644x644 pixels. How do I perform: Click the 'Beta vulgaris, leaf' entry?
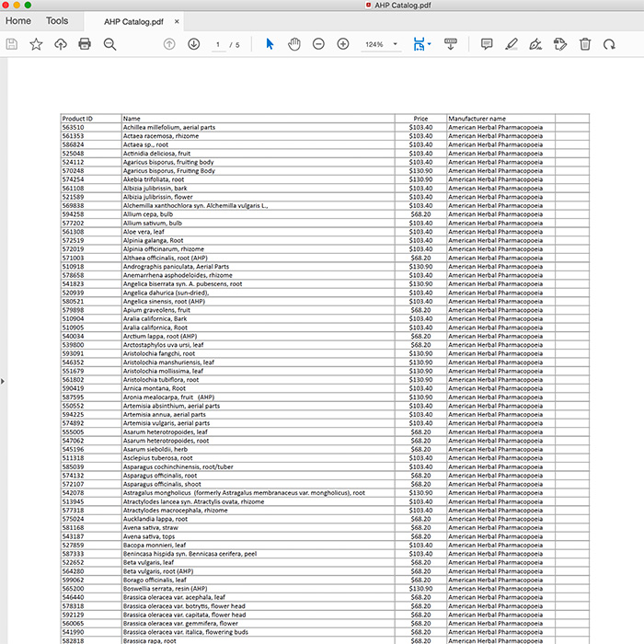coord(148,563)
